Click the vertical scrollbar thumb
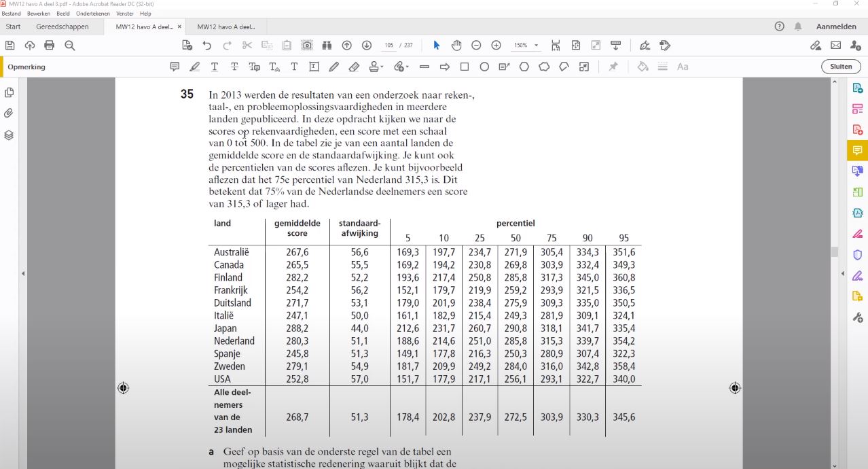The height and width of the screenshot is (469, 868). [x=835, y=251]
